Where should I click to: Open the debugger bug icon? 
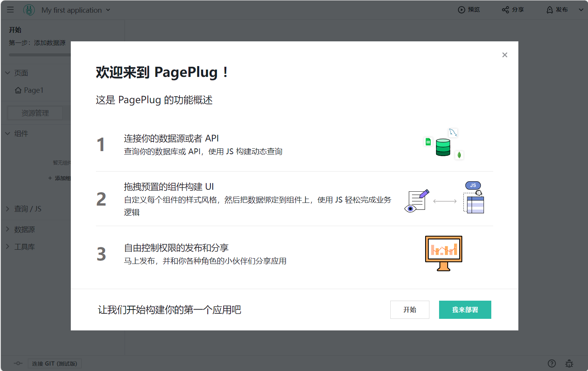[569, 363]
